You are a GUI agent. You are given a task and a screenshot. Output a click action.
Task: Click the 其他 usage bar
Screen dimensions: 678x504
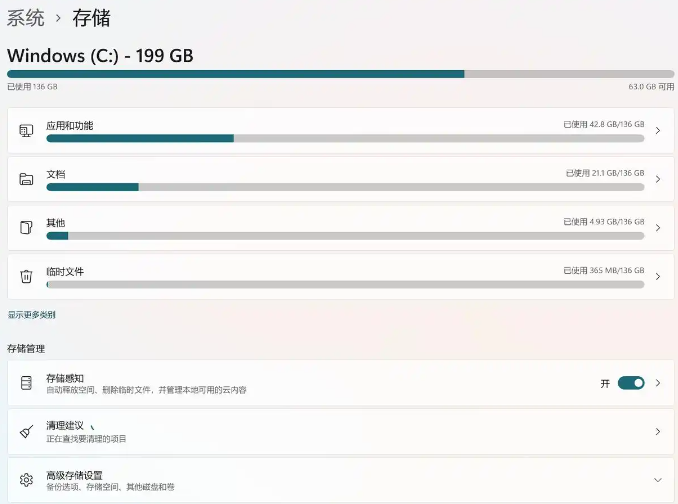pyautogui.click(x=345, y=236)
